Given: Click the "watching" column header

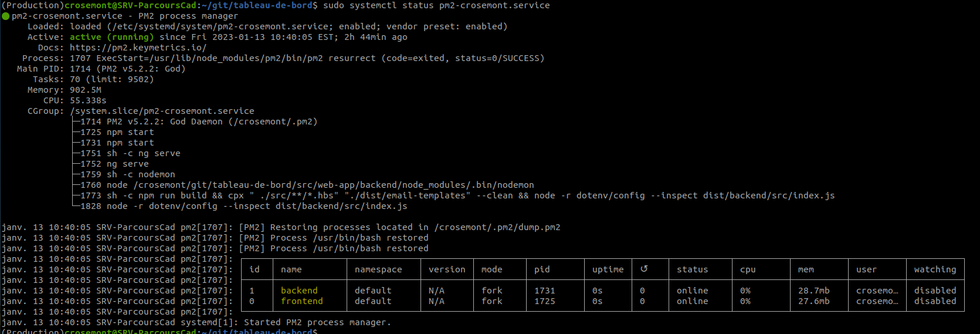Looking at the screenshot, I should 935,269.
